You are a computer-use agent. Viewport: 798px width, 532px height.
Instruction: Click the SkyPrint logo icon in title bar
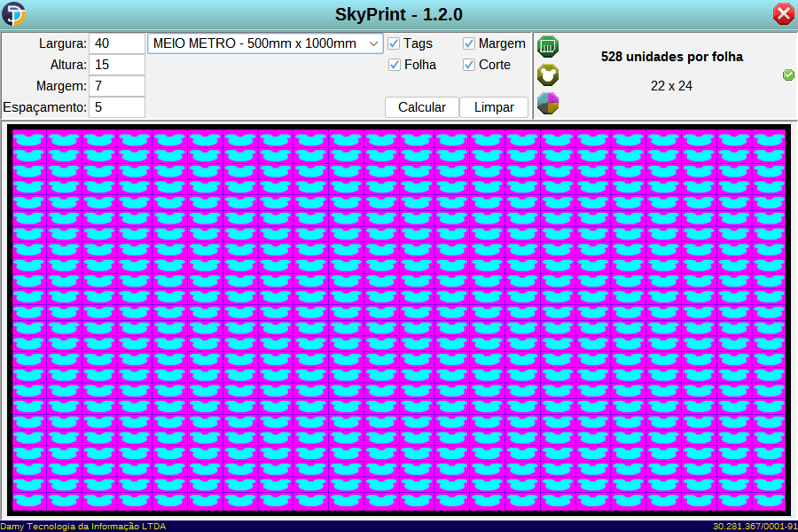pos(13,14)
